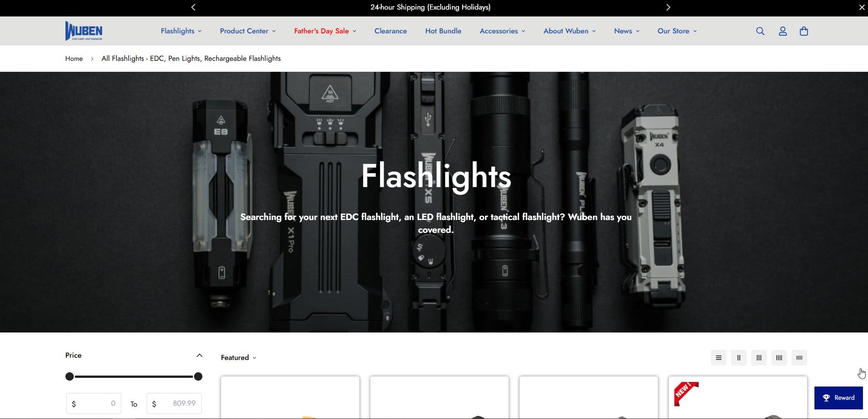Click the All Flashlights breadcrumb text

191,59
